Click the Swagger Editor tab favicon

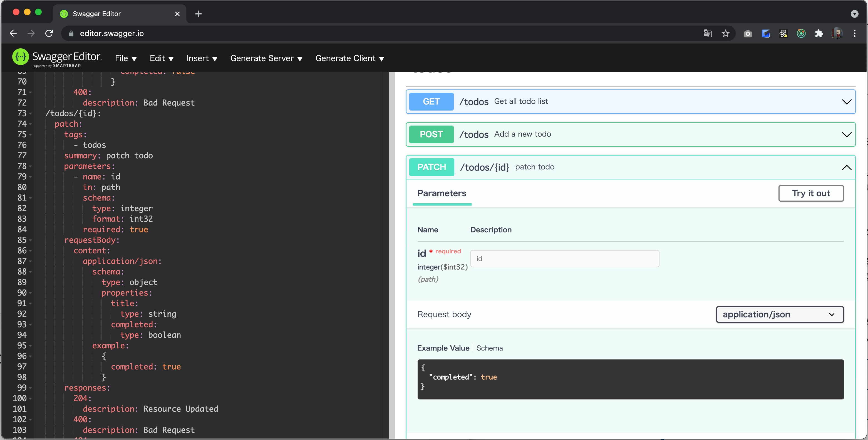[64, 14]
